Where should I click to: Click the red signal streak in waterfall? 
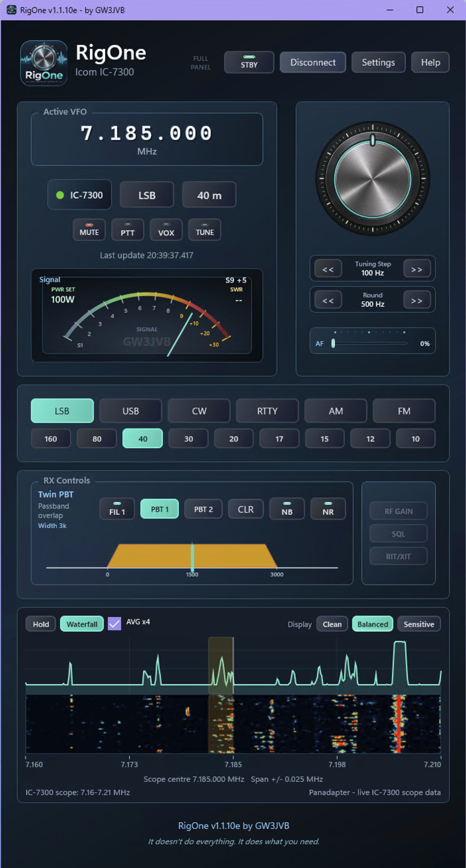tap(399, 724)
